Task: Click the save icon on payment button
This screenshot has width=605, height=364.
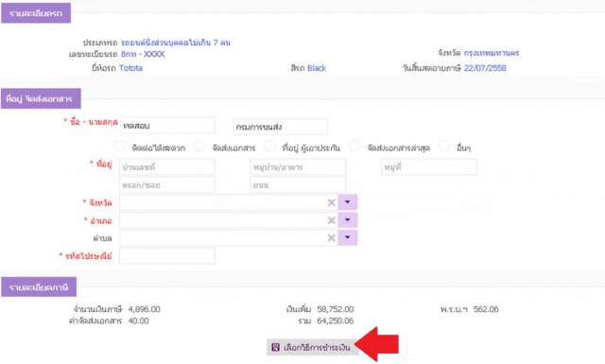Action: 275,347
